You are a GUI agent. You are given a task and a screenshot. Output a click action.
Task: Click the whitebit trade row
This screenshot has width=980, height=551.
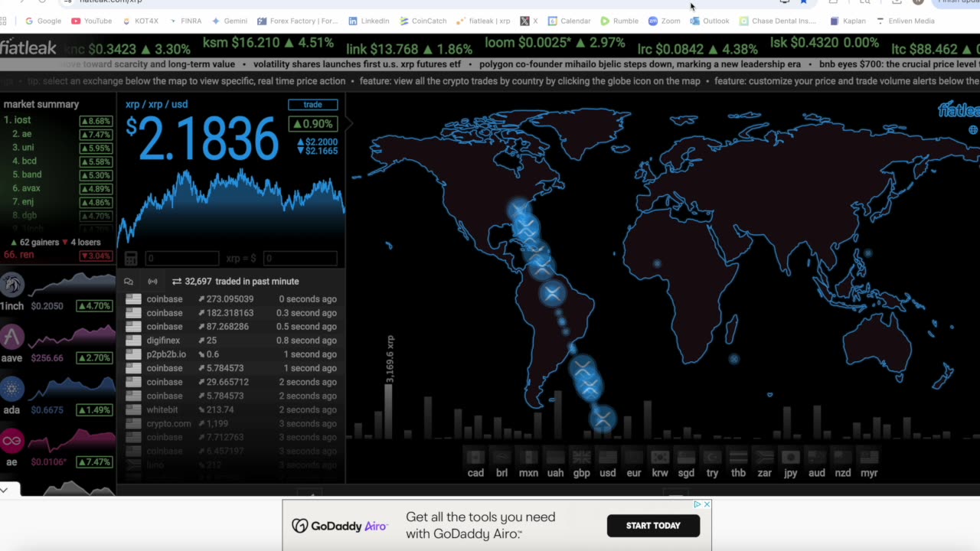point(231,409)
